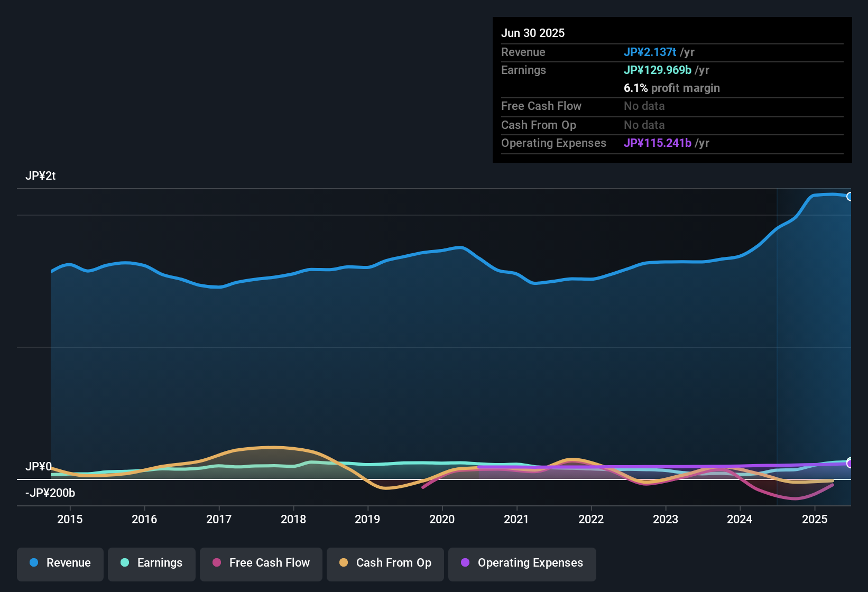Click the 6.1% profit margin row
868x592 pixels.
(671, 88)
